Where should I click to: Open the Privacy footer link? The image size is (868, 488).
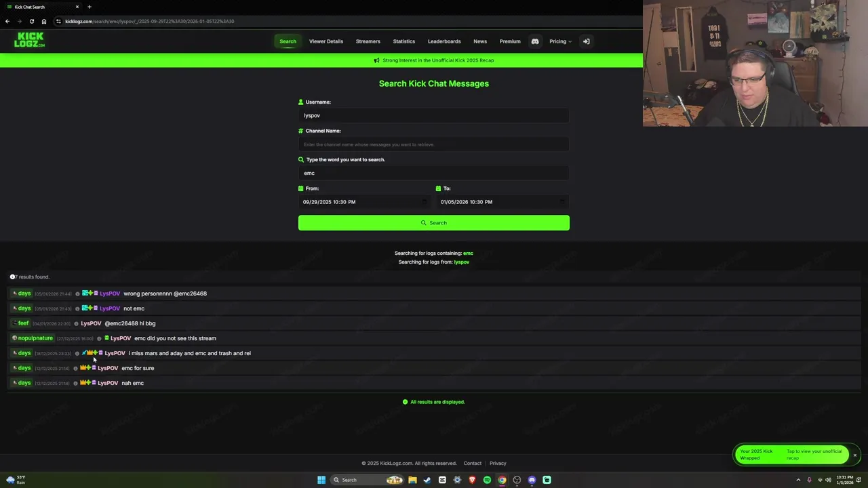(498, 464)
